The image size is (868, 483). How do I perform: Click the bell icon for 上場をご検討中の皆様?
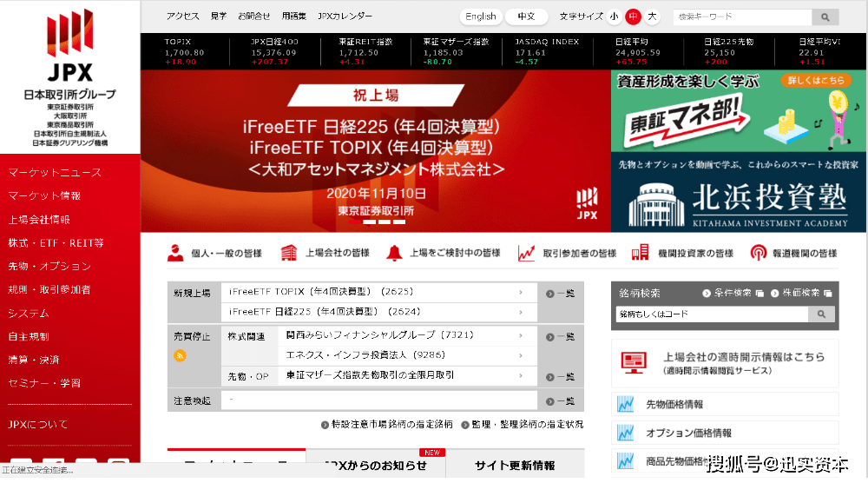coord(394,253)
